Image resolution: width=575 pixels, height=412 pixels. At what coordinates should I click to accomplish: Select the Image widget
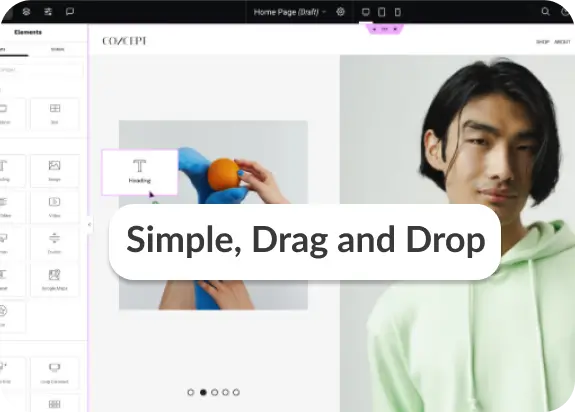(54, 170)
